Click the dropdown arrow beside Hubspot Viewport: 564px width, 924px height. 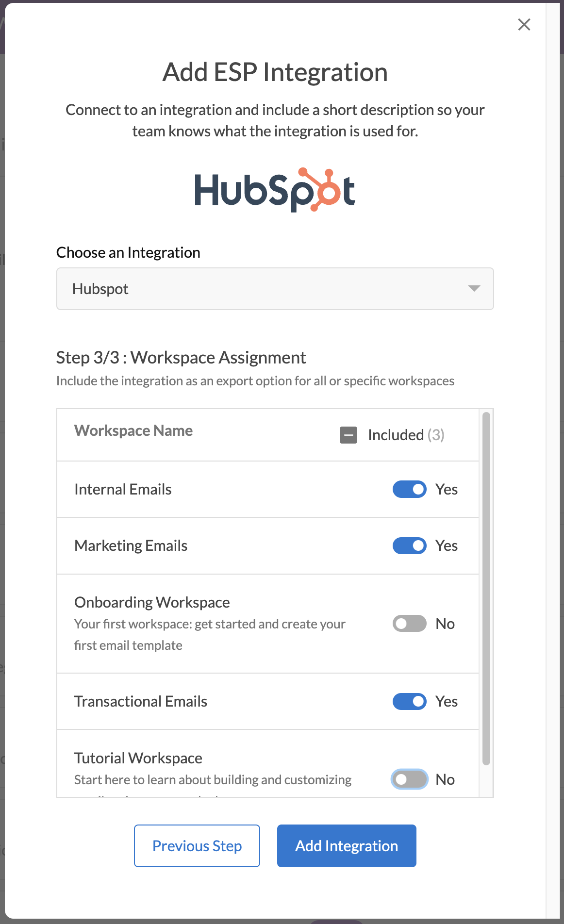point(474,289)
